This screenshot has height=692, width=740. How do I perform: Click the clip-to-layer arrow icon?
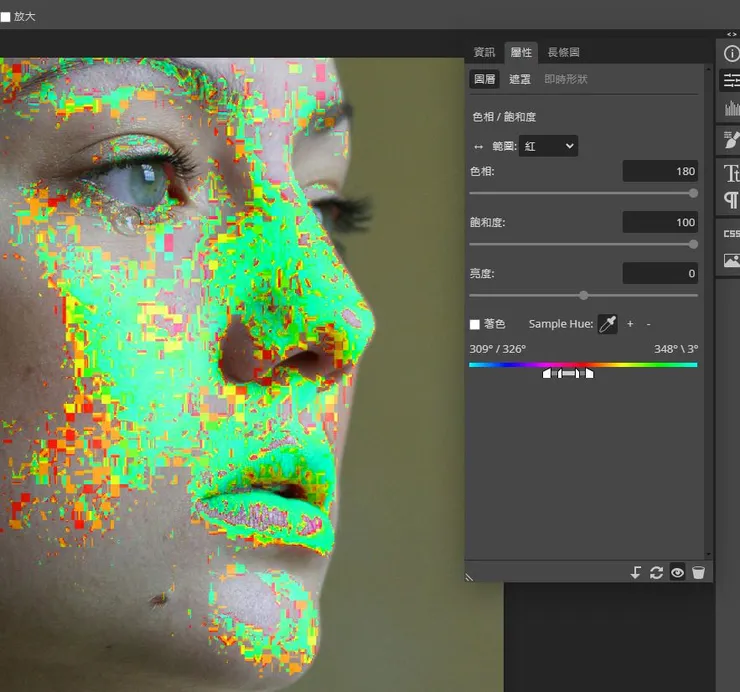click(636, 573)
